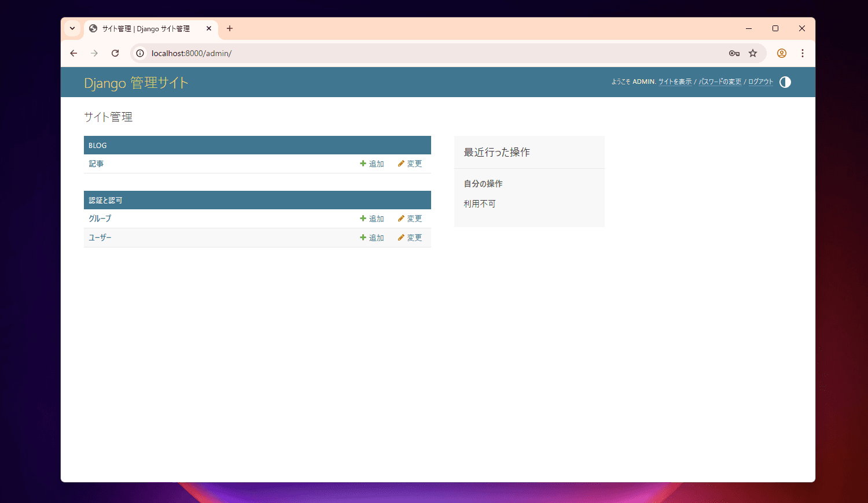Click the Django 管理サイト header title
Screen dimensions: 868x503
136,83
